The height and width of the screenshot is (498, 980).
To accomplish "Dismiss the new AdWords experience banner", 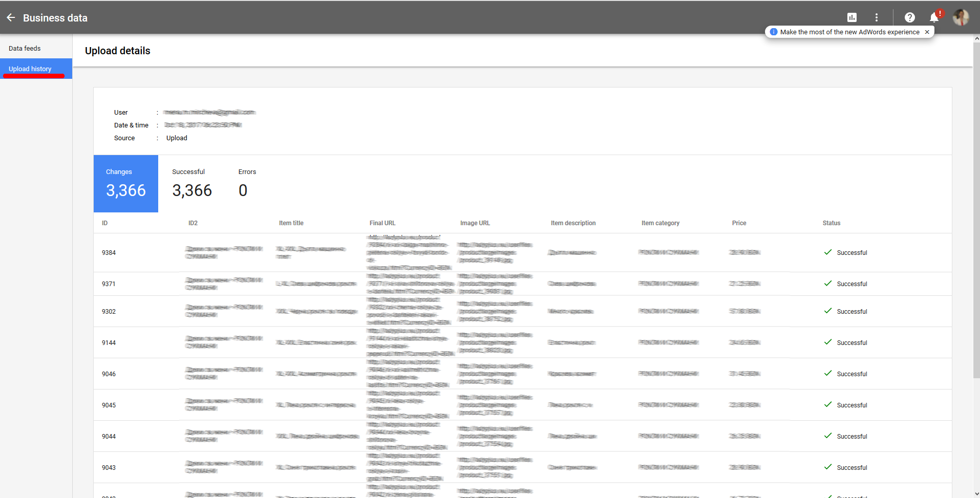I will [927, 31].
